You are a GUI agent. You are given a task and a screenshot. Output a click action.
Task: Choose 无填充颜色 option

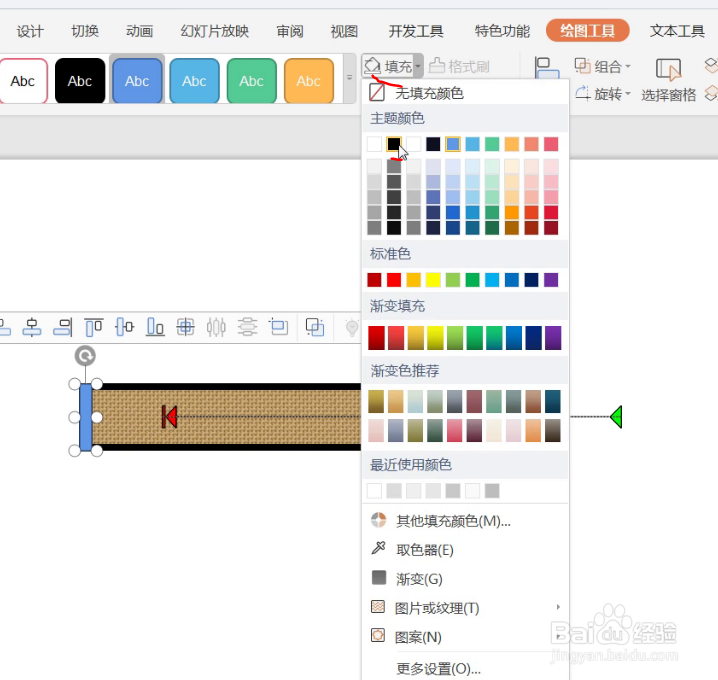[465, 93]
